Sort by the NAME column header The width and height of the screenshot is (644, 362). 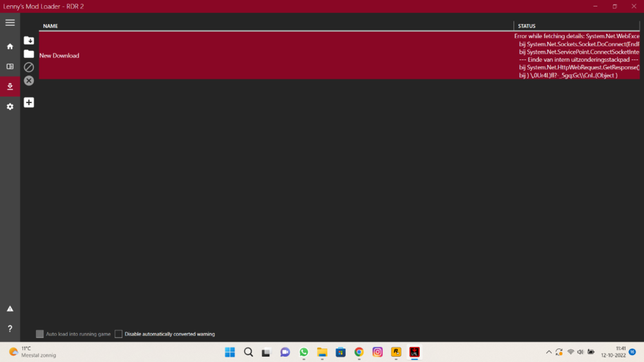tap(50, 26)
